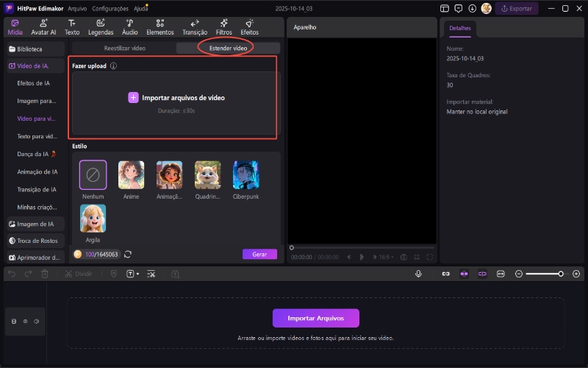Open Troca de Rostos section

click(35, 241)
